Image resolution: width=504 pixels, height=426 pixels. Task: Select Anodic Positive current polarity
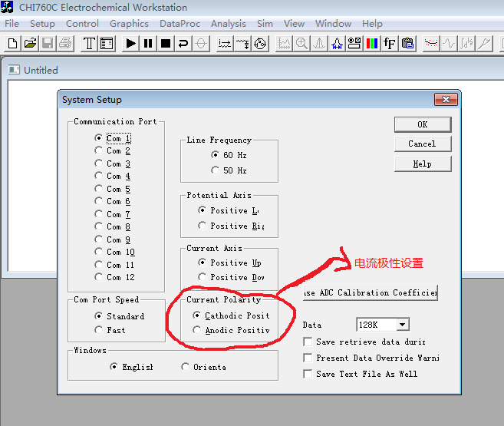click(231, 330)
